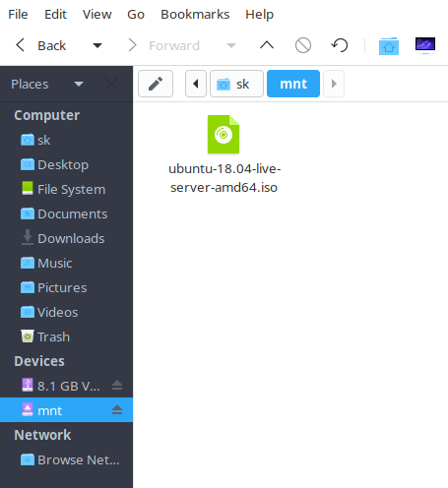Image resolution: width=448 pixels, height=488 pixels.
Task: Expand the Places sidebar dropdown
Action: pyautogui.click(x=79, y=84)
